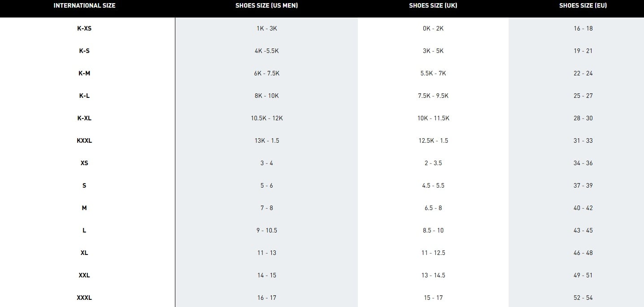The width and height of the screenshot is (644, 307).
Task: Click the SHOES SIZE (US MEN) header
Action: coord(266,6)
